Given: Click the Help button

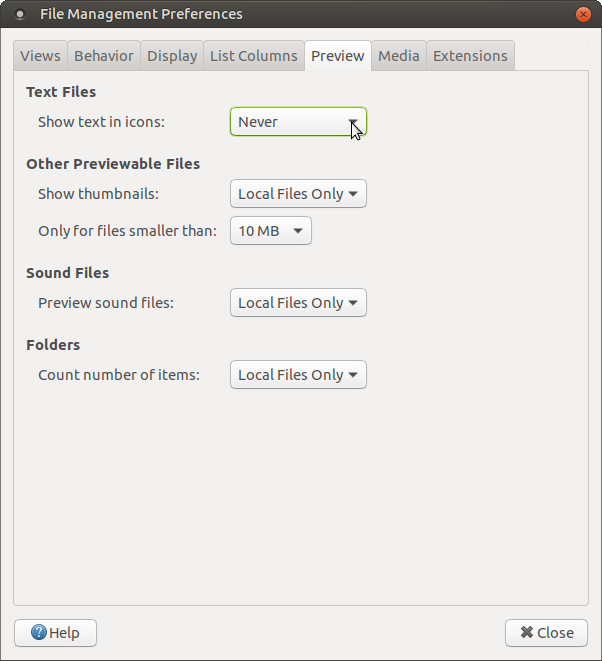Looking at the screenshot, I should (x=55, y=633).
